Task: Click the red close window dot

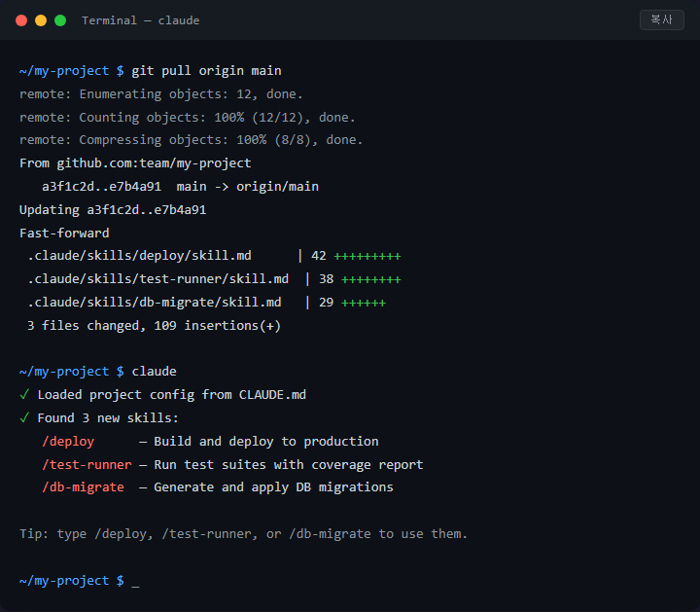Action: click(x=21, y=20)
